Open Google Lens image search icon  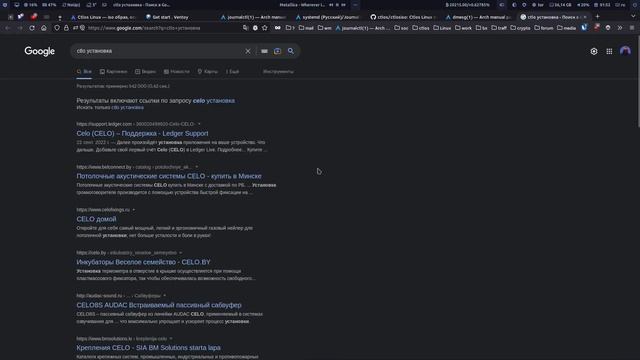(x=277, y=51)
